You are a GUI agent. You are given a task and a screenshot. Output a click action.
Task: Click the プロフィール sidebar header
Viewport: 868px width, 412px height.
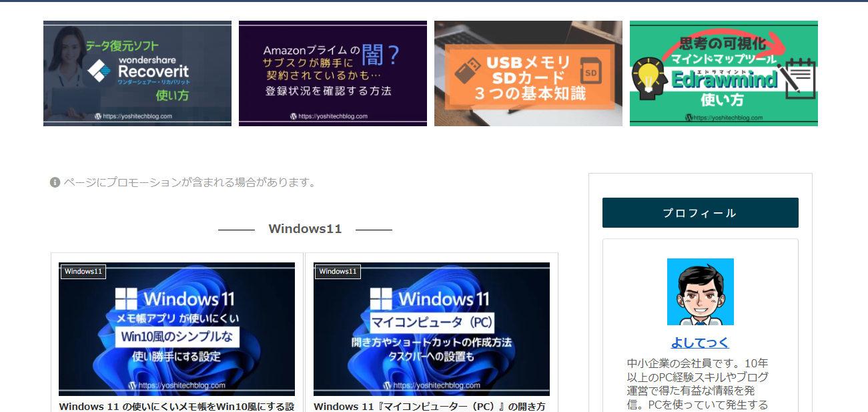click(700, 213)
